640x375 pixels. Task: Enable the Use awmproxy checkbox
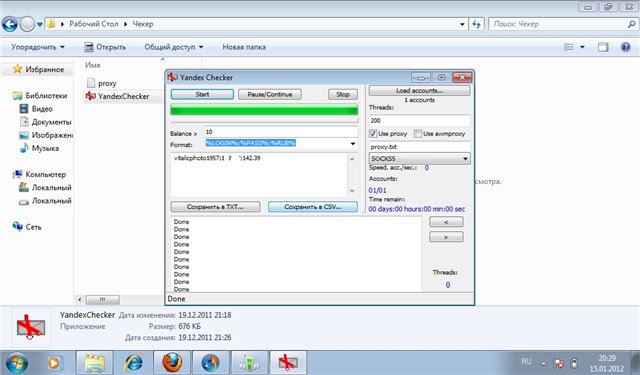(418, 133)
